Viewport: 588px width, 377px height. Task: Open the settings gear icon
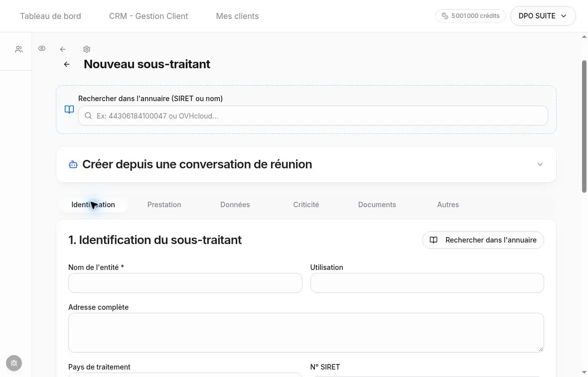[x=87, y=49]
